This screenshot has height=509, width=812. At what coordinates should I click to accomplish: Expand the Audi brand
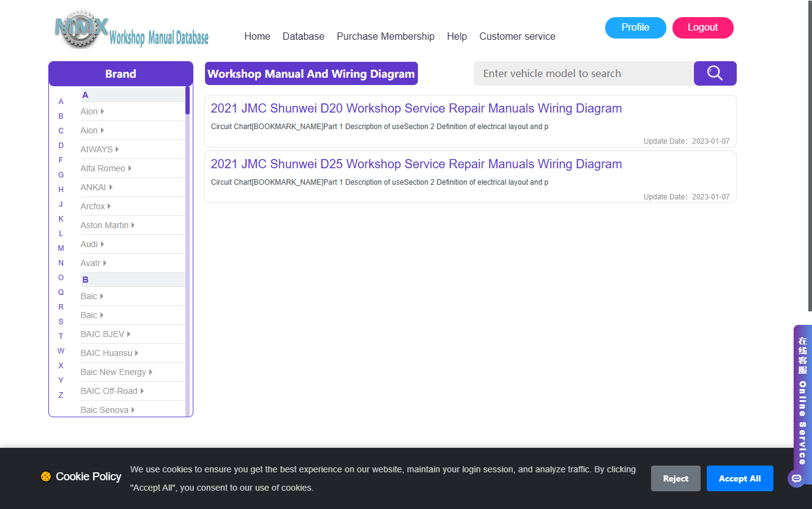pyautogui.click(x=92, y=244)
